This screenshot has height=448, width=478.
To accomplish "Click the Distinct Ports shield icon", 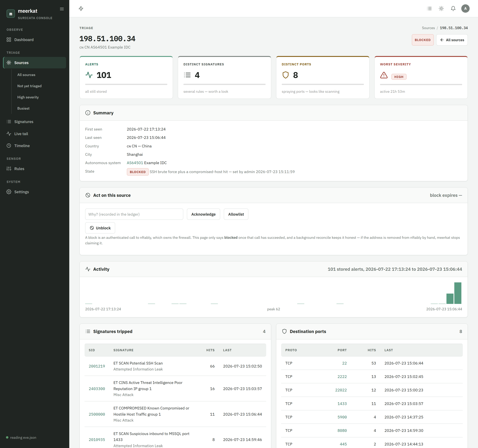I will [x=285, y=75].
